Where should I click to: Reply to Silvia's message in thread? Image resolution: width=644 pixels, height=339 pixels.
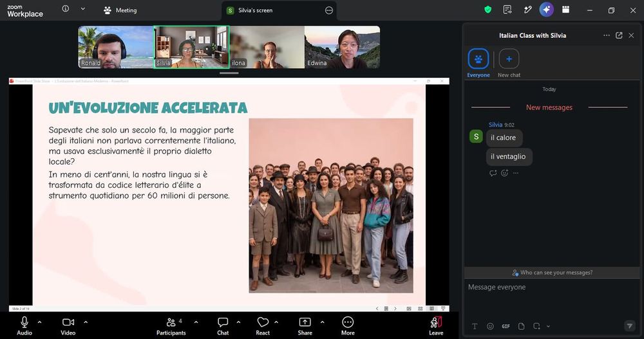click(x=493, y=173)
